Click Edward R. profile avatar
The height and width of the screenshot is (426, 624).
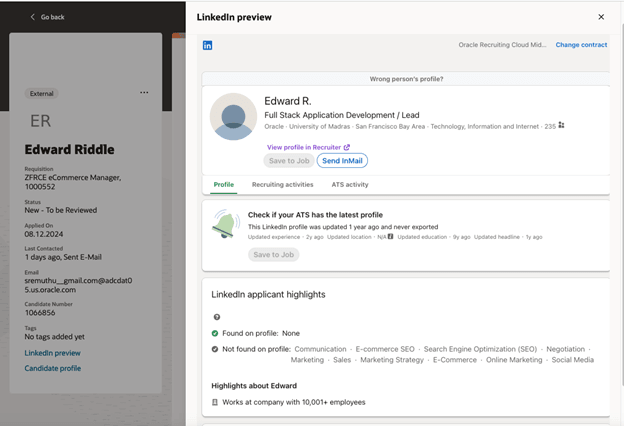[233, 117]
